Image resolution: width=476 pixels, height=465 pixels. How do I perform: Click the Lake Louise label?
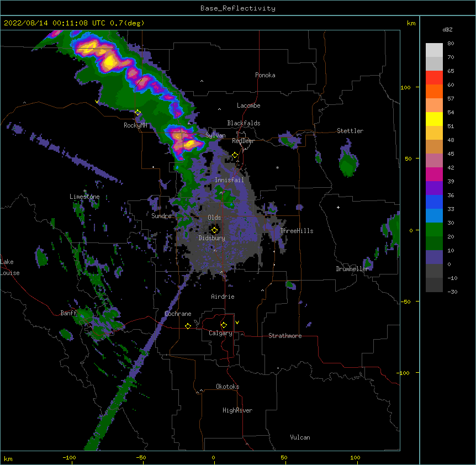(10, 267)
